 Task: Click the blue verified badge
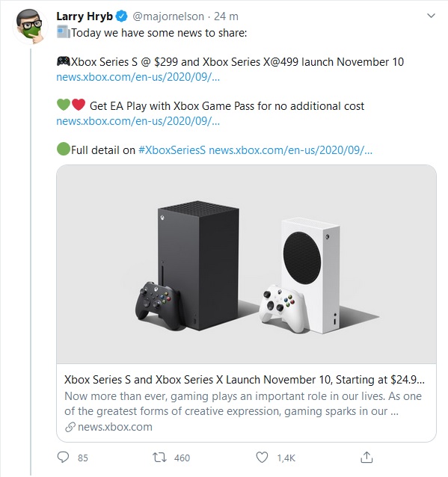pos(122,16)
